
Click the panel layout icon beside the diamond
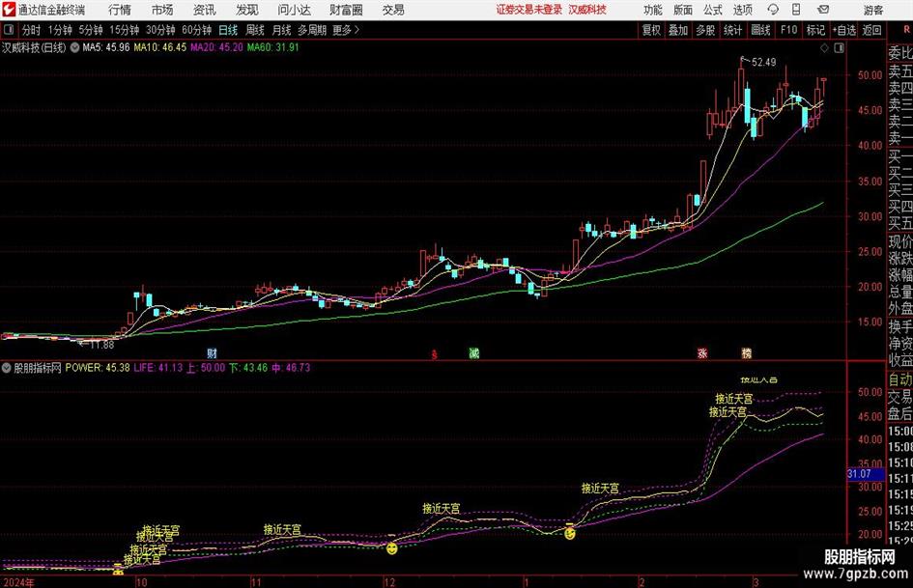[839, 48]
